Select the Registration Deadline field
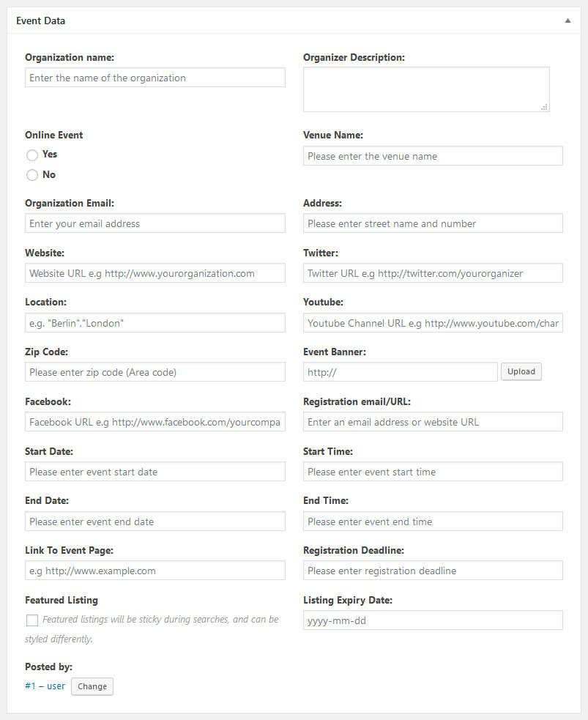588x720 pixels. click(x=433, y=571)
